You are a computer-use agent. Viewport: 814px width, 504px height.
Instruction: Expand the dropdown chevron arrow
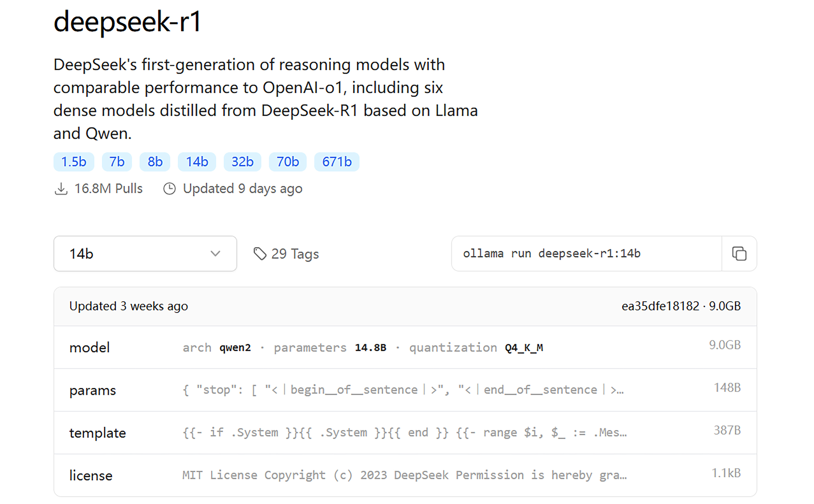point(215,254)
